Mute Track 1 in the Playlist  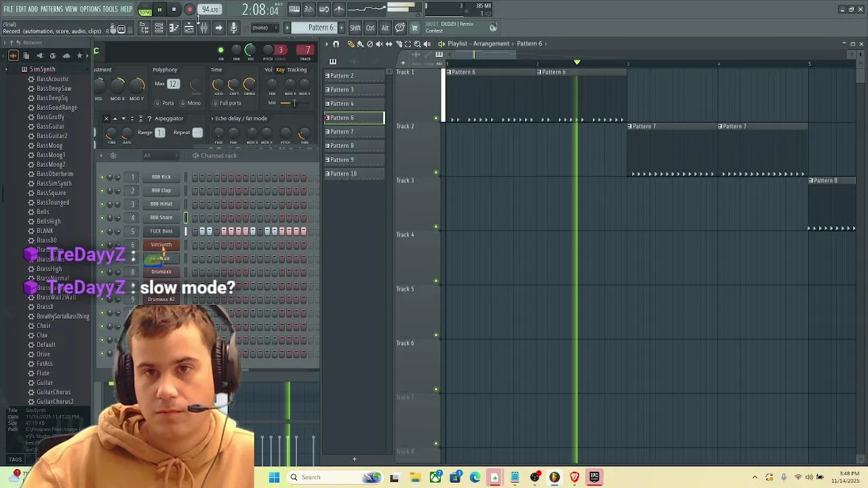point(436,118)
